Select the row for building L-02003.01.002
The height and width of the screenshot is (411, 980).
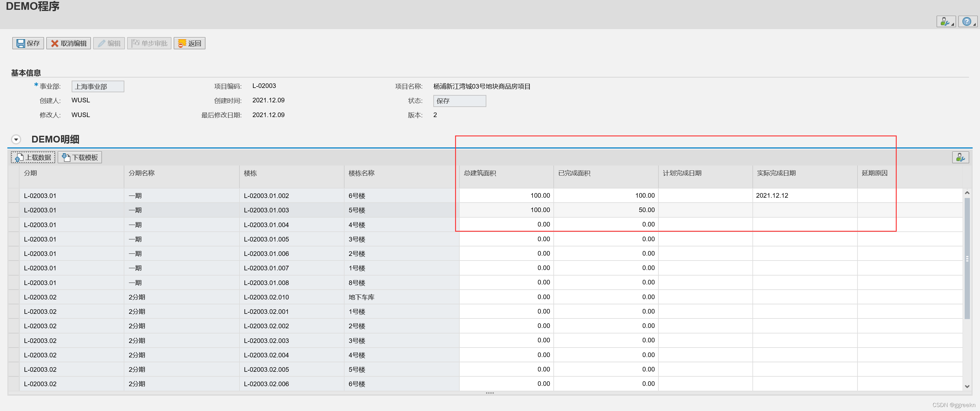point(14,196)
